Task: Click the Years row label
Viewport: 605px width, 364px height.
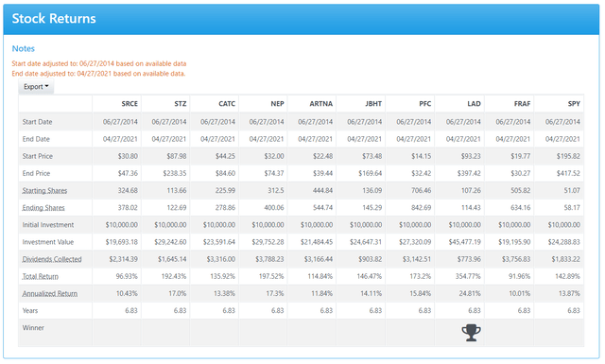Action: [x=30, y=311]
